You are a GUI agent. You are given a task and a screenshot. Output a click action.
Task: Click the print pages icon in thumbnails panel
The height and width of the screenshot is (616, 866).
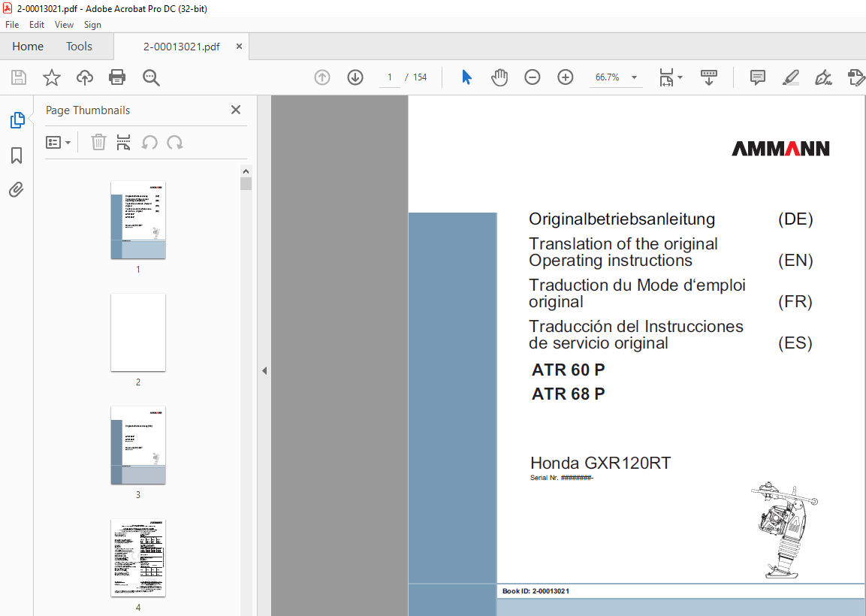click(x=124, y=143)
